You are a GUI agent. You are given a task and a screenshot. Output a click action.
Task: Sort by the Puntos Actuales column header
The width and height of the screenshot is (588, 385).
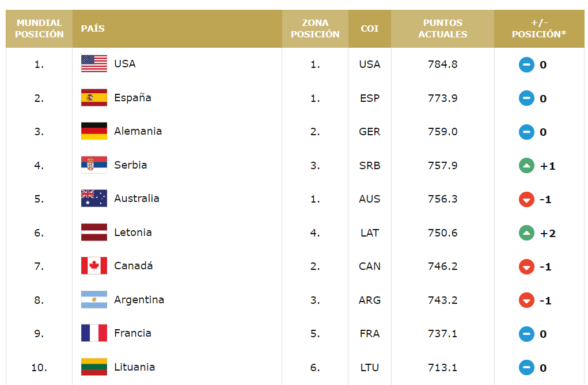pos(442,29)
